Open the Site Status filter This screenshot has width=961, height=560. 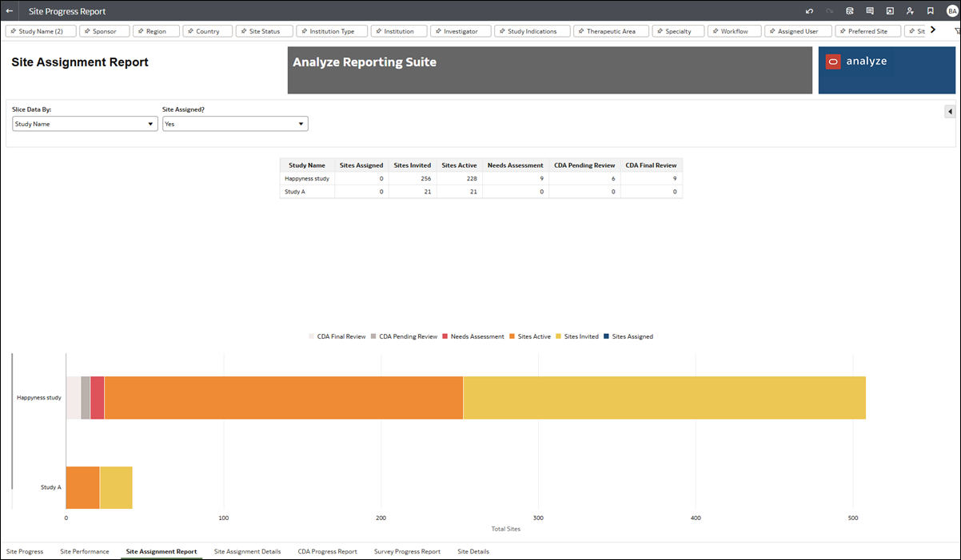pyautogui.click(x=265, y=31)
